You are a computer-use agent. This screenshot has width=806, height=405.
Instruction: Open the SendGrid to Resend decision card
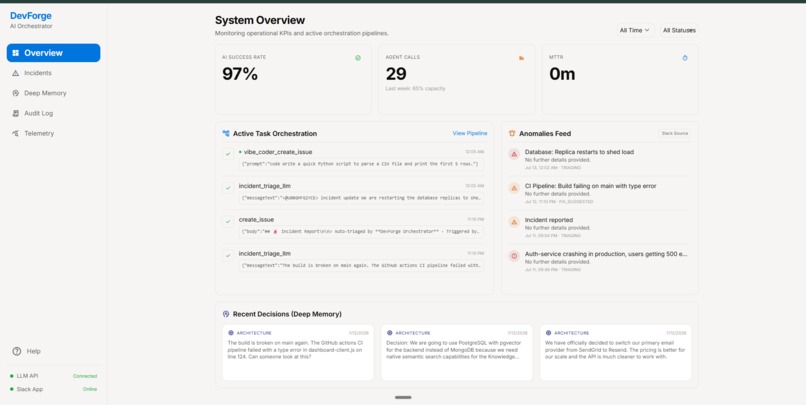[615, 352]
